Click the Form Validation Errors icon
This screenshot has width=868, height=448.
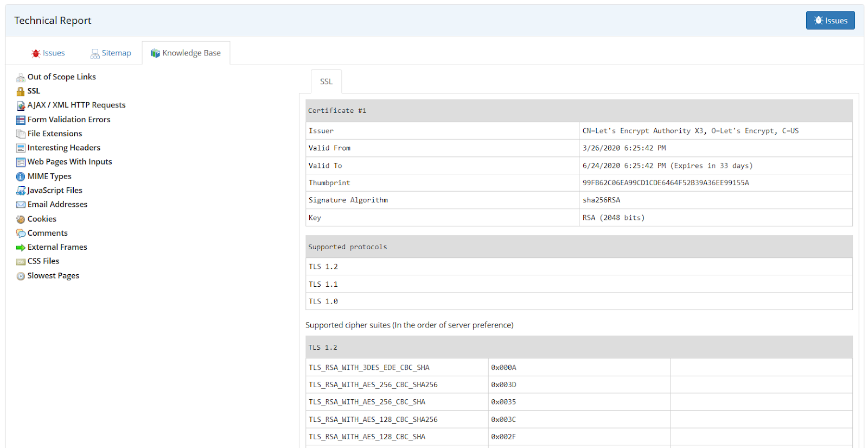pyautogui.click(x=21, y=120)
